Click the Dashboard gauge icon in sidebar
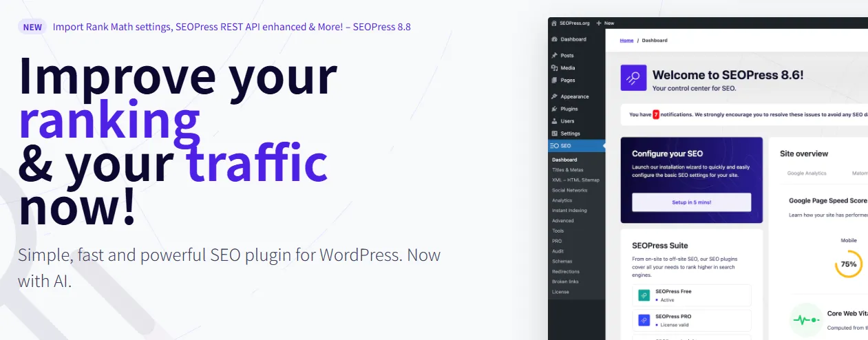The height and width of the screenshot is (340, 868). [555, 39]
